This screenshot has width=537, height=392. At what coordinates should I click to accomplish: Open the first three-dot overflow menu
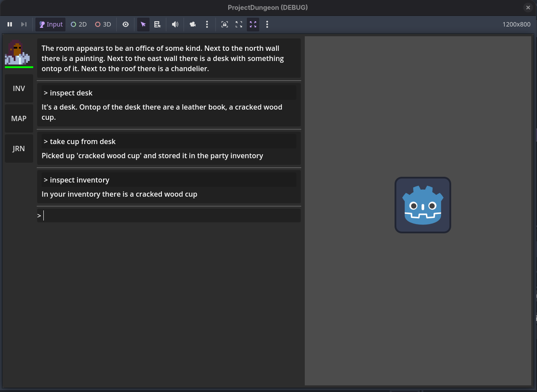point(207,24)
